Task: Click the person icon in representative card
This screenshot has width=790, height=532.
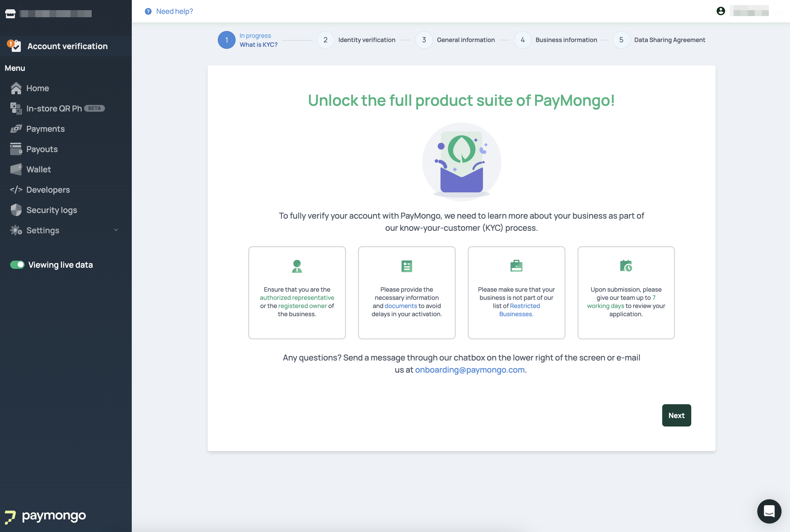Action: pos(297,266)
